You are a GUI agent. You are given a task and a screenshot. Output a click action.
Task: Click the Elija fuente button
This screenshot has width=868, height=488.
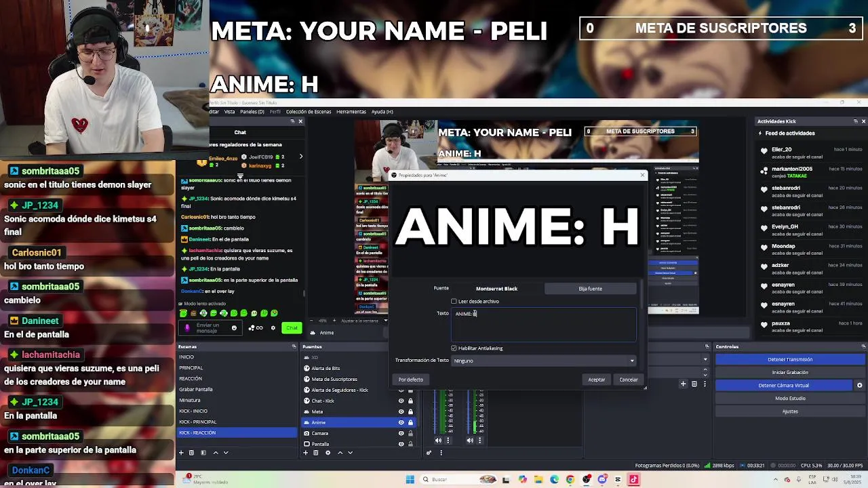(x=590, y=289)
